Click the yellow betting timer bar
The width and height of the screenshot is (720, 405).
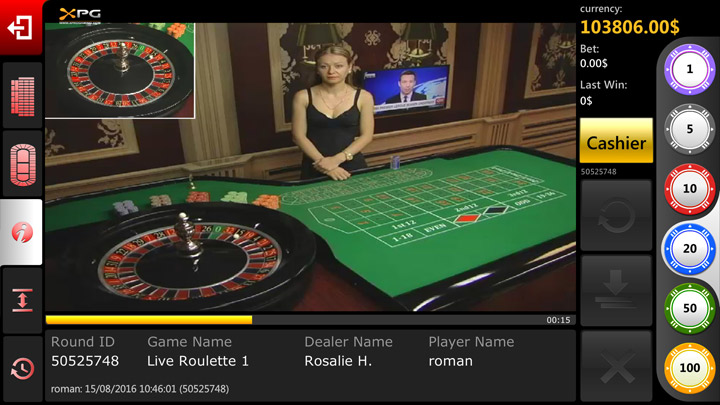(x=149, y=320)
